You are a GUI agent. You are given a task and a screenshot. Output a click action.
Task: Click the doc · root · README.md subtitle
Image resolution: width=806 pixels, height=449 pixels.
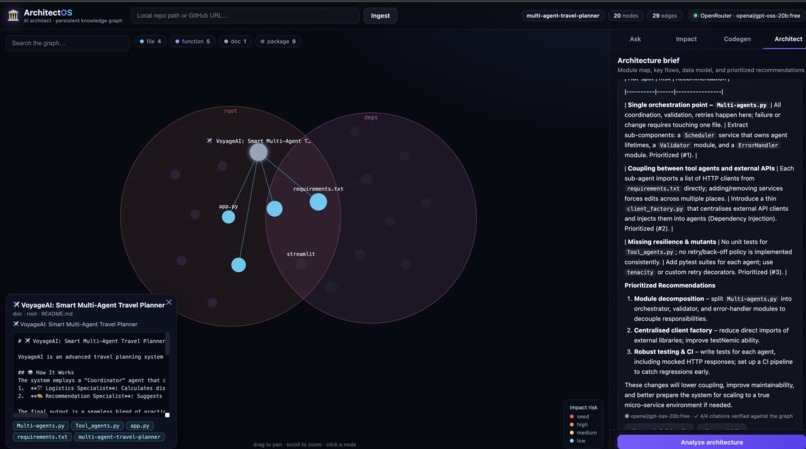click(x=43, y=314)
